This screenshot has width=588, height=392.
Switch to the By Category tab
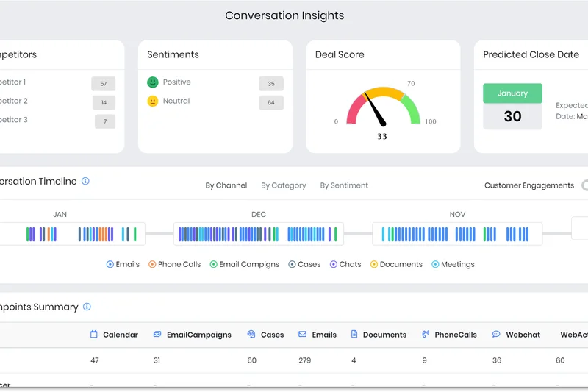284,185
